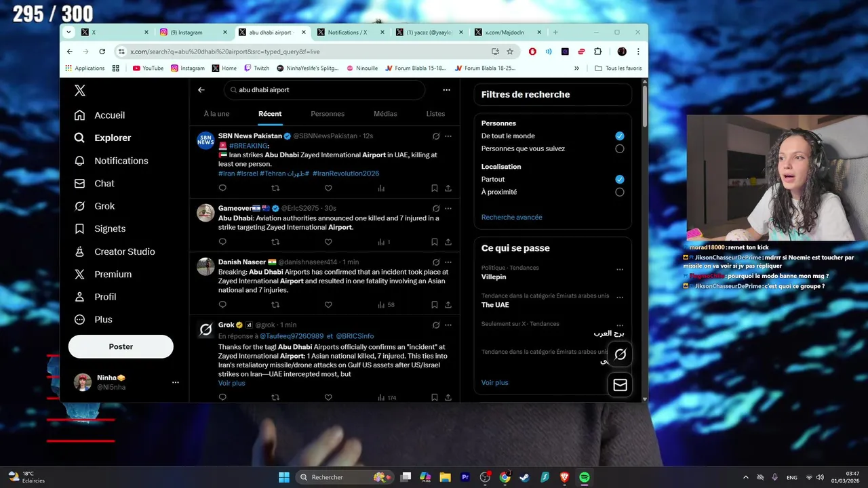The image size is (868, 488).
Task: Open more options on Danish Naseer tweet
Action: tap(448, 262)
